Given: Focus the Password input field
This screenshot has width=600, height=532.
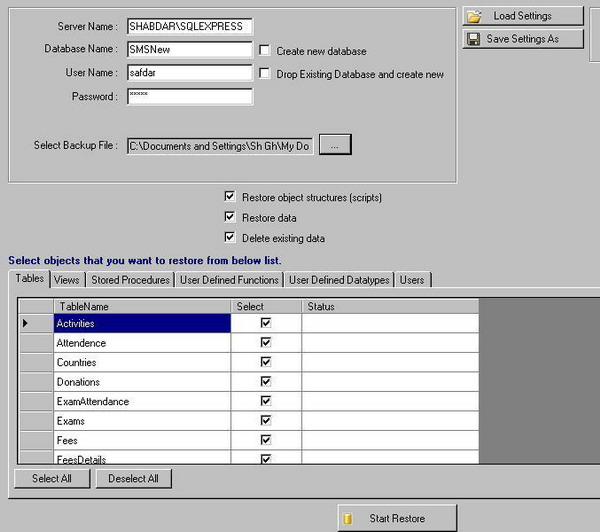Looking at the screenshot, I should coord(189,97).
